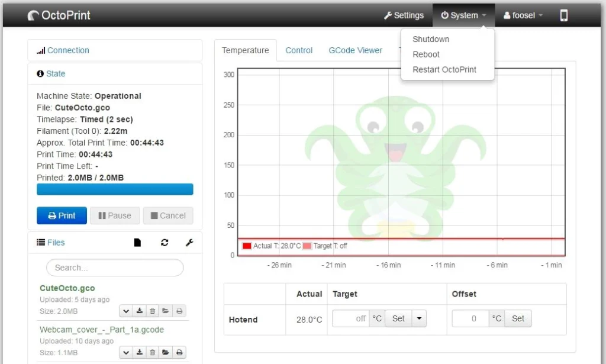Delete CuteOcto.gco with trash icon
Screen dimensions: 606x364
[x=152, y=311]
